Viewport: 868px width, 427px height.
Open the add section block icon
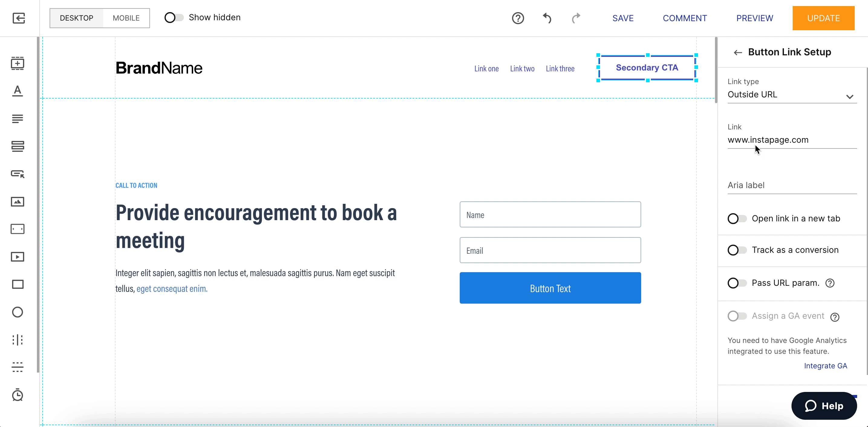point(18,63)
